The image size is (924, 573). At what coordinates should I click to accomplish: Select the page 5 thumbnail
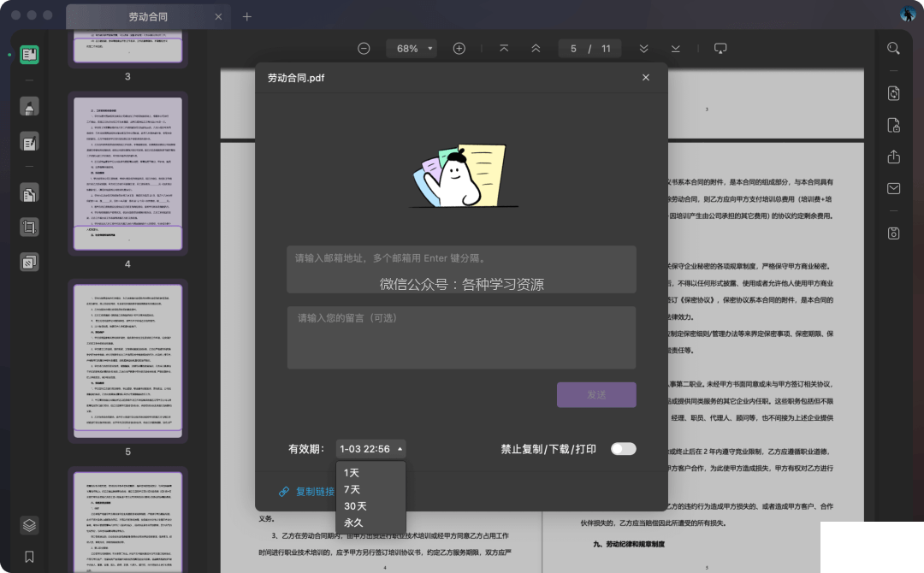127,359
